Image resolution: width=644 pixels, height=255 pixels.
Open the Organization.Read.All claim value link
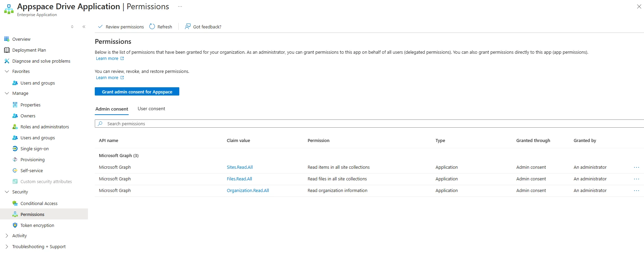[248, 191]
